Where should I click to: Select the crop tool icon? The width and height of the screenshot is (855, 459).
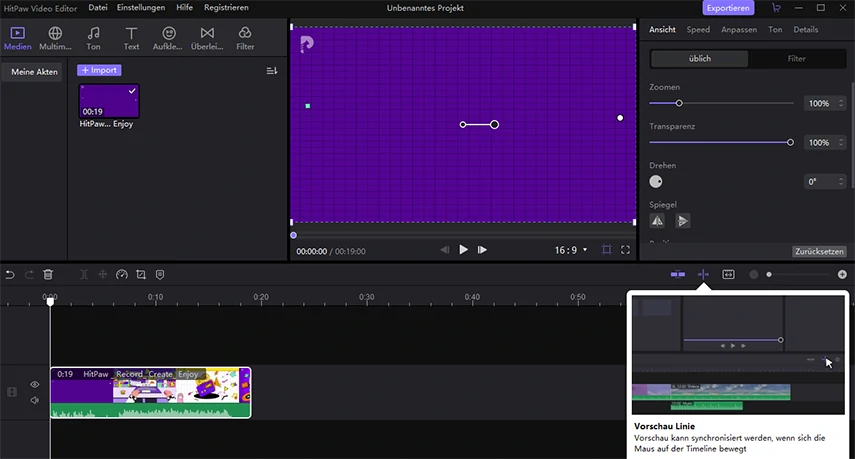pyautogui.click(x=141, y=275)
